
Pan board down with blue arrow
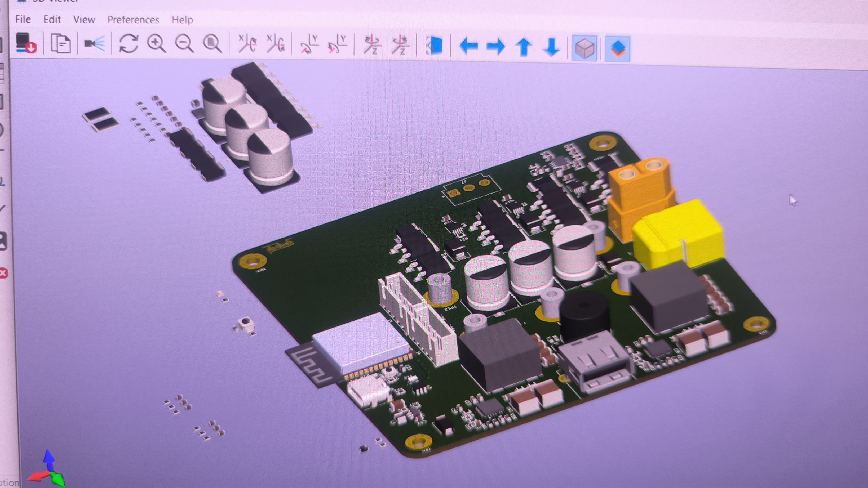pyautogui.click(x=552, y=47)
